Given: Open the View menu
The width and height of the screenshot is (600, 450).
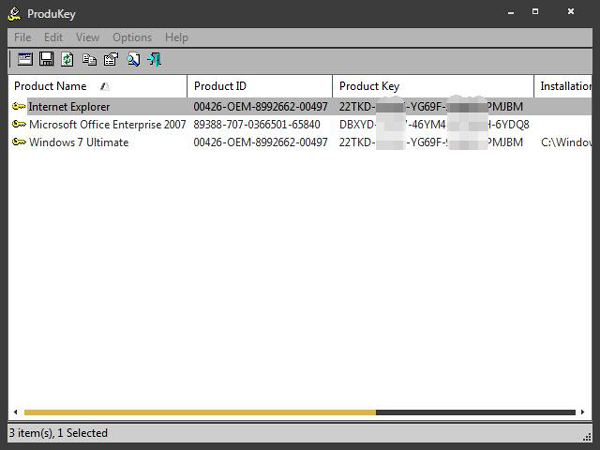Looking at the screenshot, I should [x=88, y=38].
